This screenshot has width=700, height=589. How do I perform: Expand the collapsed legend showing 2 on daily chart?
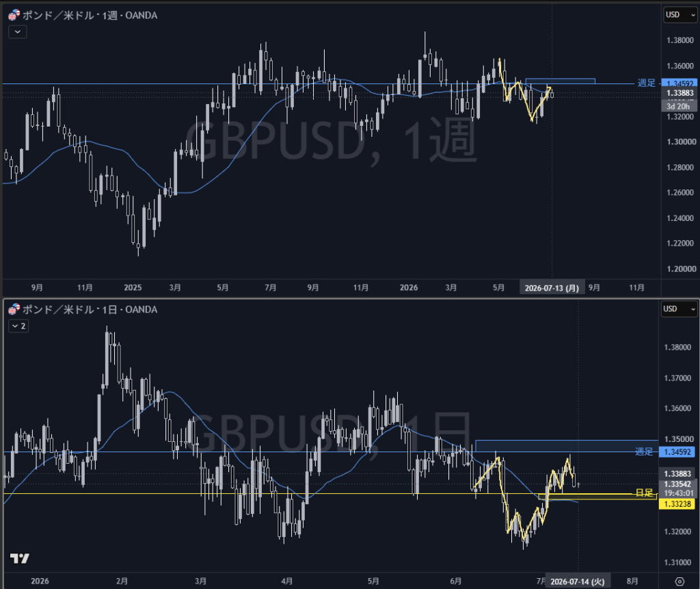[18, 326]
